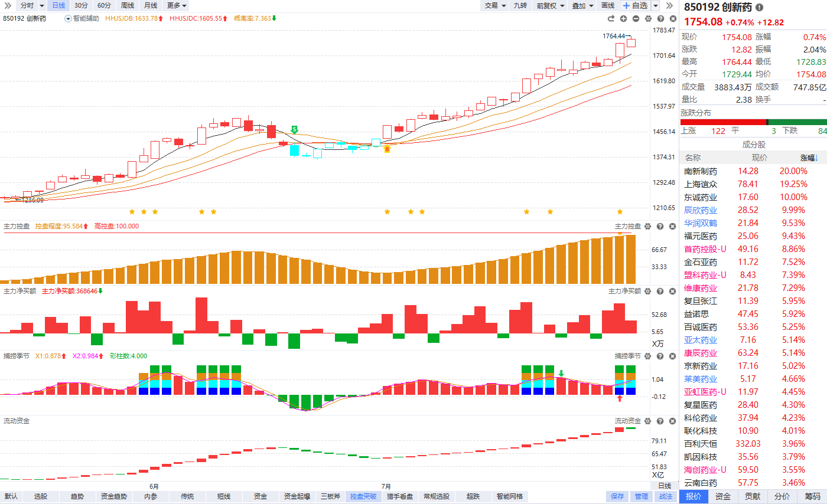Click the double-chevron beside 自选 dropdown

[x=669, y=5]
